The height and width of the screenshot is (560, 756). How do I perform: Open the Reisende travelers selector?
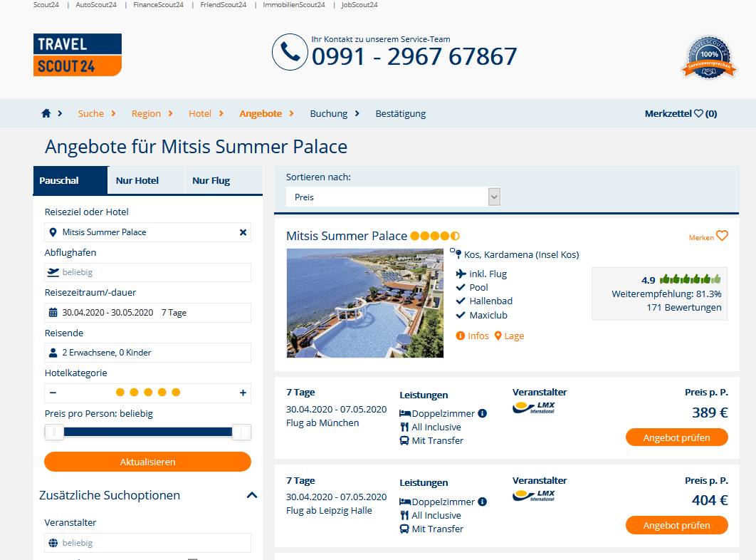pyautogui.click(x=147, y=353)
